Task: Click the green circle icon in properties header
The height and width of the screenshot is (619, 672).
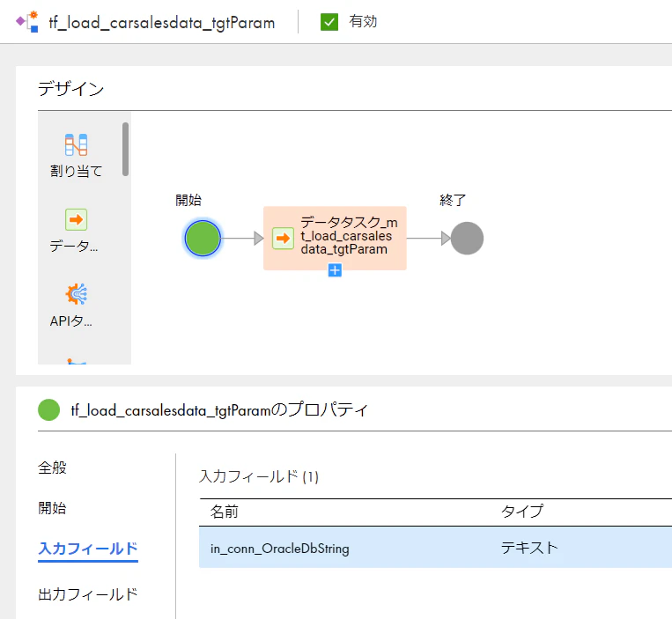Action: coord(48,410)
